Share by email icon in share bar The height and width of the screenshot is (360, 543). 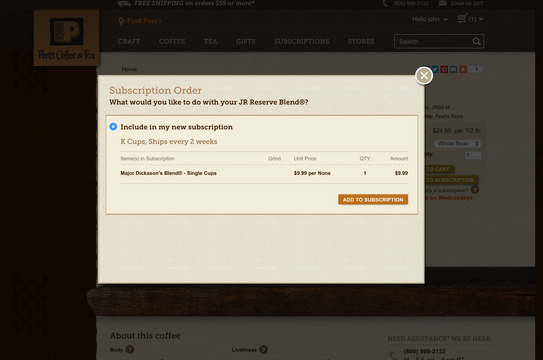[454, 70]
